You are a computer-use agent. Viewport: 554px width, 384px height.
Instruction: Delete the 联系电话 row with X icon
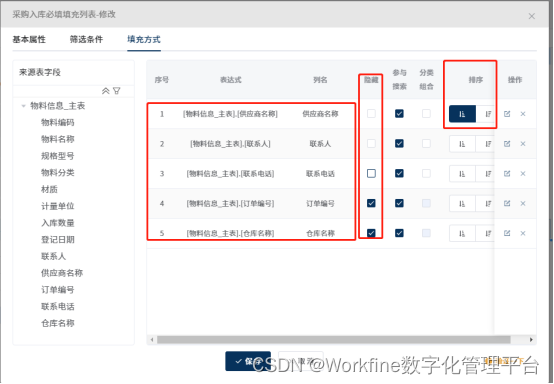click(523, 173)
